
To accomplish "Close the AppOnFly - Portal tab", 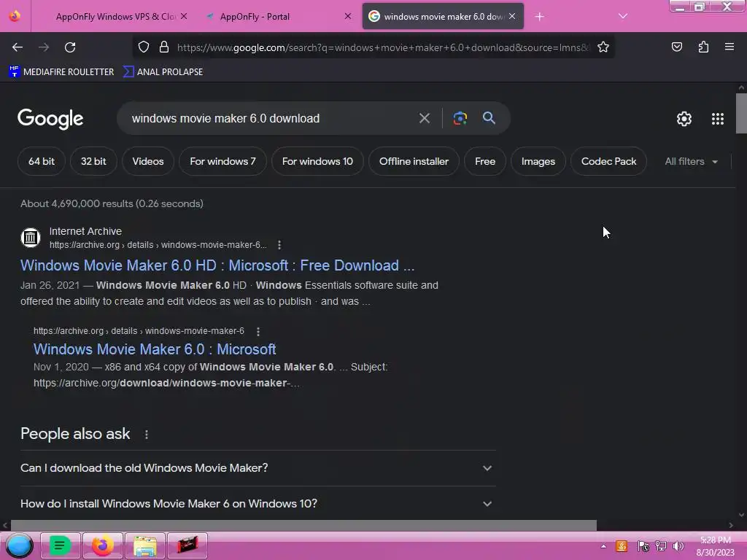I will pos(348,16).
